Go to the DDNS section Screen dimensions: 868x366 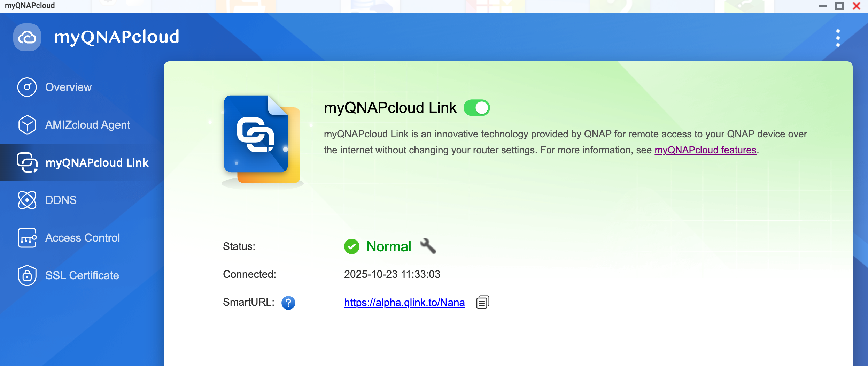click(x=61, y=200)
